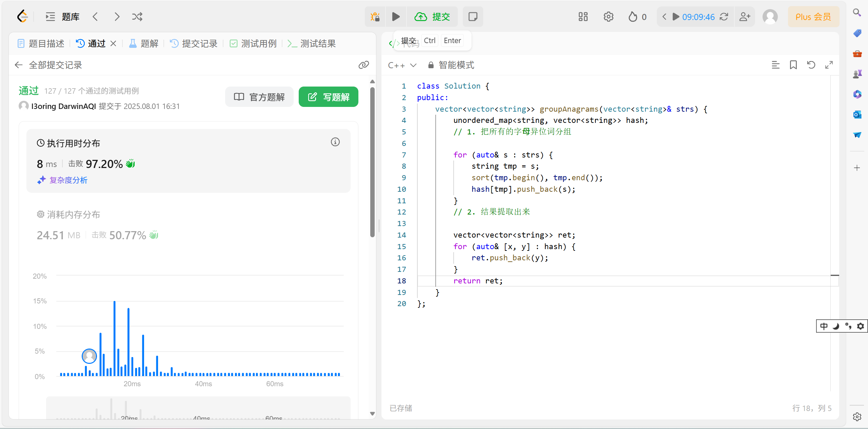868x429 pixels.
Task: Click the left panel scrollbar thumb
Action: pyautogui.click(x=372, y=162)
